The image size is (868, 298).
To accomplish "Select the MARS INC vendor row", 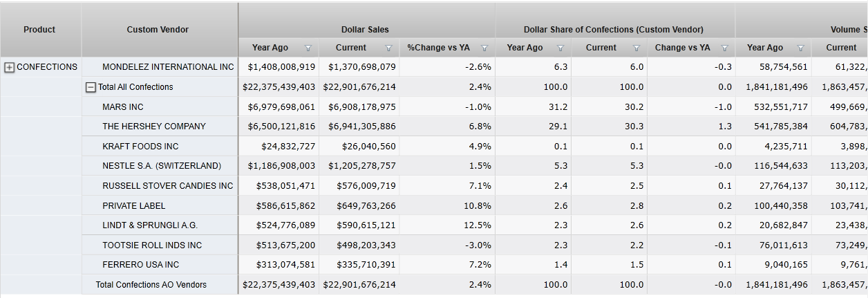I will [x=123, y=107].
